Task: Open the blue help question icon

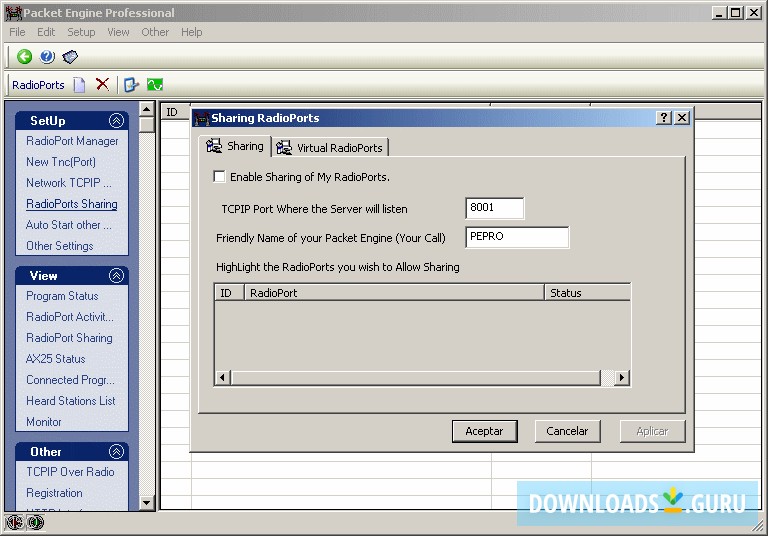Action: (47, 57)
